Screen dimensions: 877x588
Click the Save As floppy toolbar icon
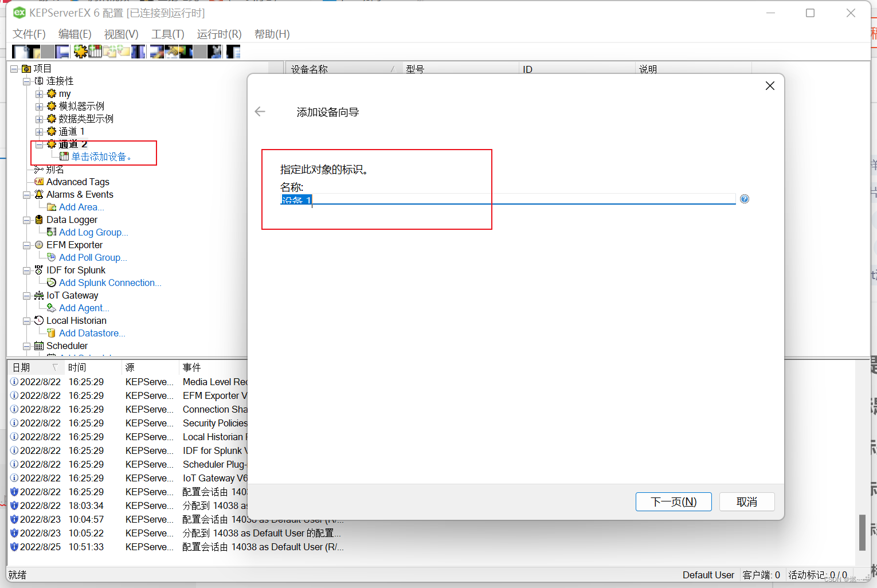(62, 52)
